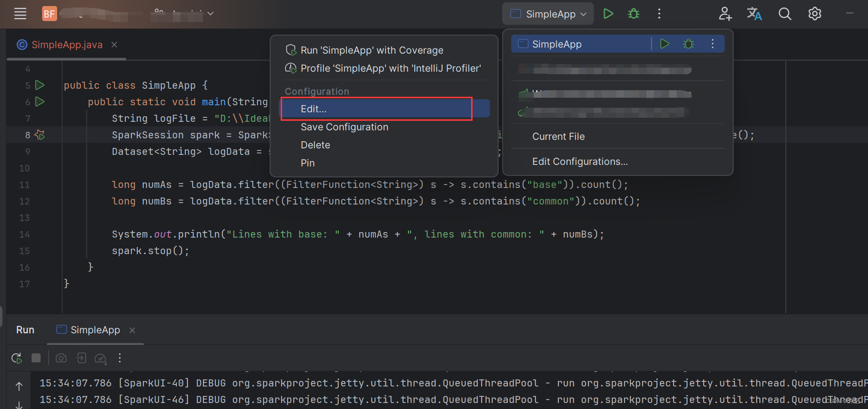
Task: Open the SimpleApp run configuration dropdown in toolbar
Action: [548, 14]
